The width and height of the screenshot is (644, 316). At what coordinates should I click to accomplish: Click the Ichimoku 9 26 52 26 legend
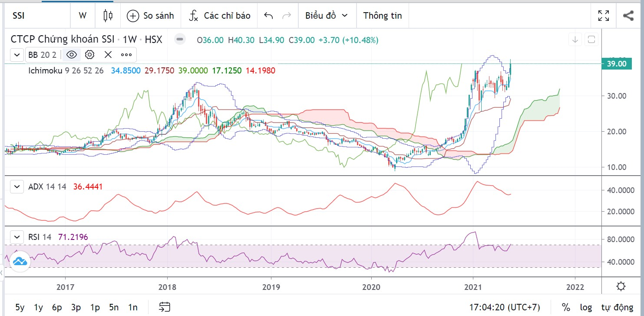point(66,70)
